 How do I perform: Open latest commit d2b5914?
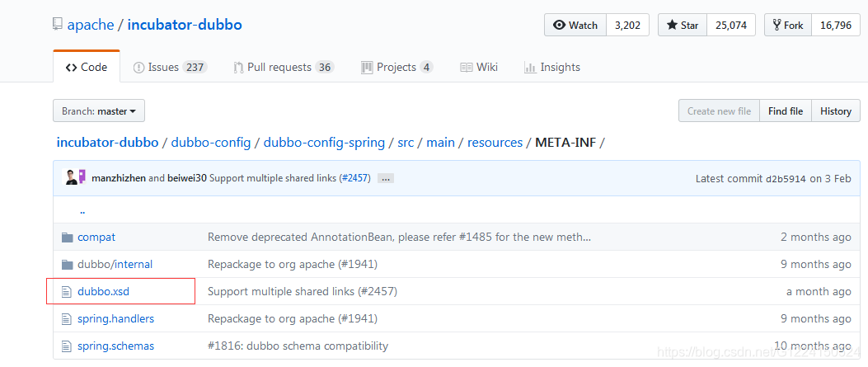click(x=786, y=179)
